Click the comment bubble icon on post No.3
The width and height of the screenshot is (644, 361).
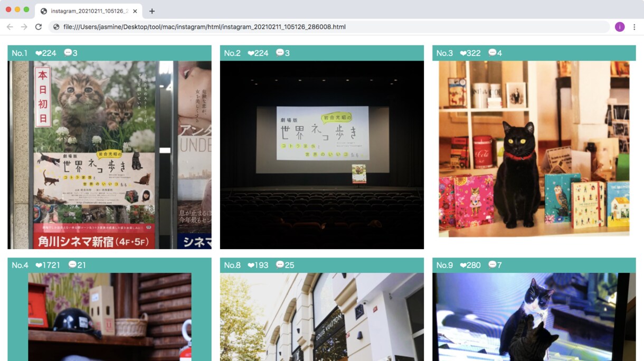(492, 52)
